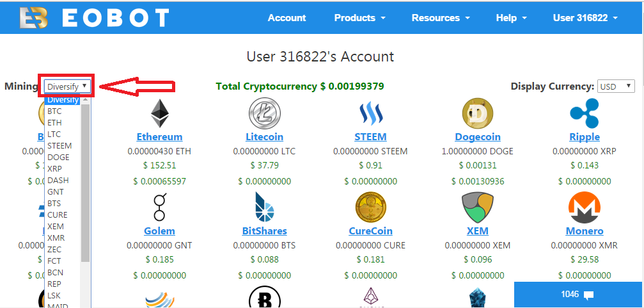Click the 0.00000430 ETH balance
644x308 pixels.
[x=159, y=151]
